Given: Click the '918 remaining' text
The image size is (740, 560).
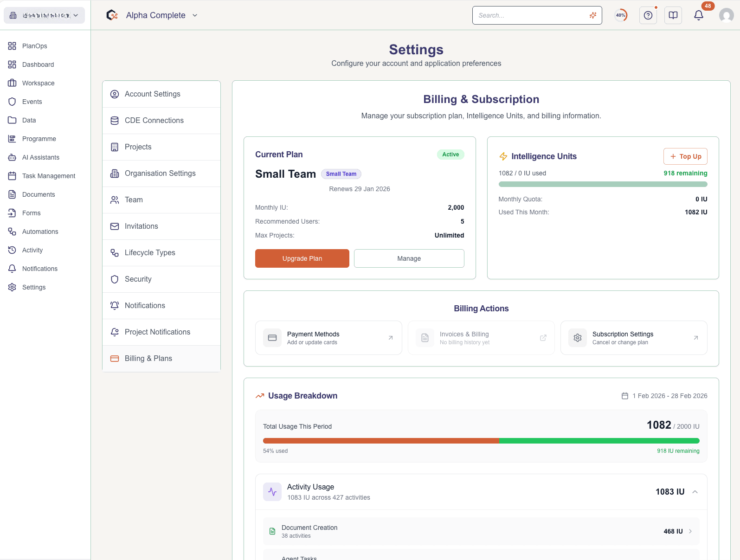Looking at the screenshot, I should click(x=685, y=173).
